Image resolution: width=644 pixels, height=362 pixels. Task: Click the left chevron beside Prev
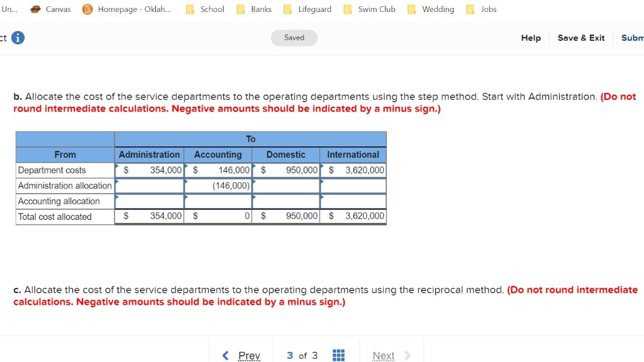coord(226,355)
